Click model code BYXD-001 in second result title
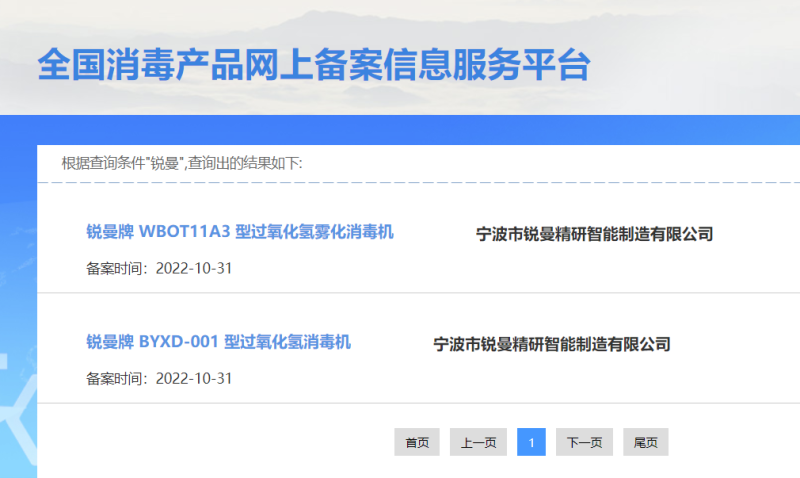 (179, 342)
